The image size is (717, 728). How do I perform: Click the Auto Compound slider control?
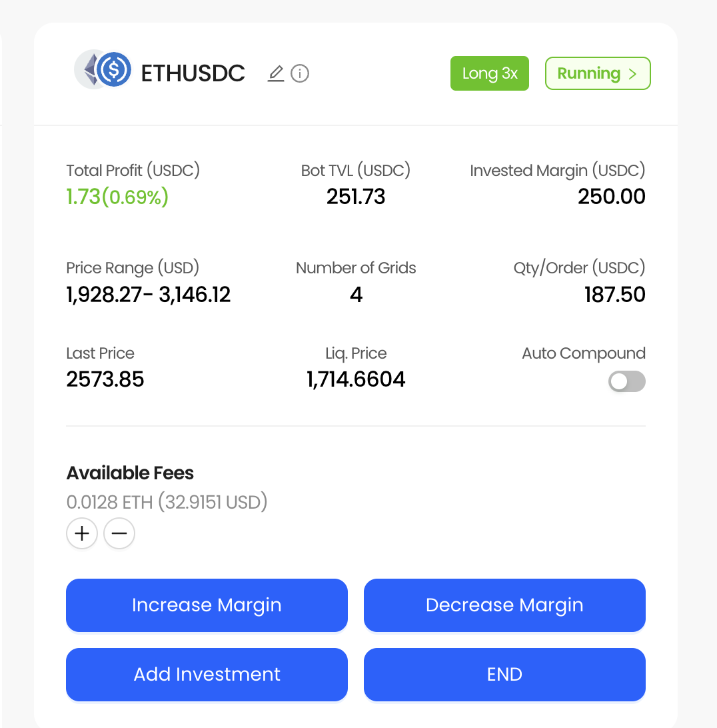click(626, 381)
